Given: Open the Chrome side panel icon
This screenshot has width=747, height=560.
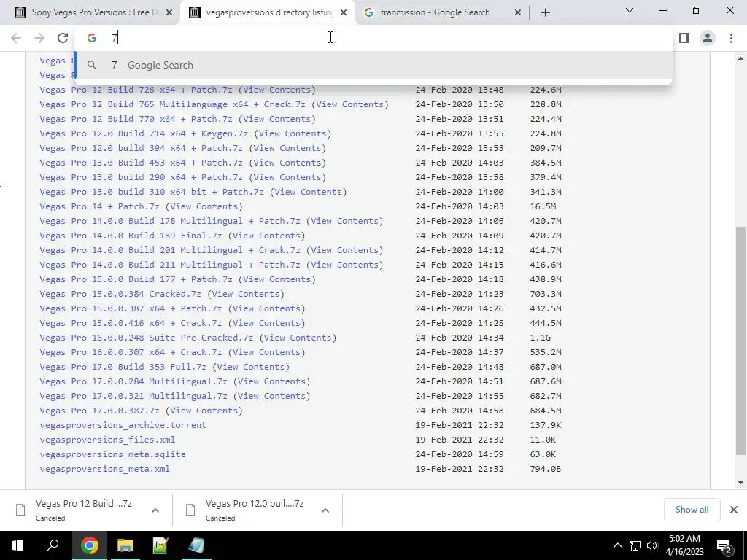Looking at the screenshot, I should 684,38.
